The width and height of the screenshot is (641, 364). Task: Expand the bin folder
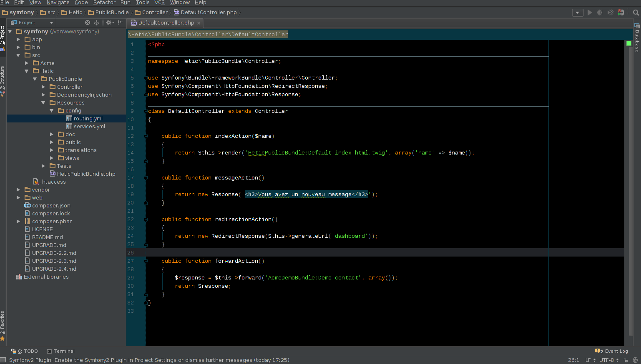click(x=18, y=47)
